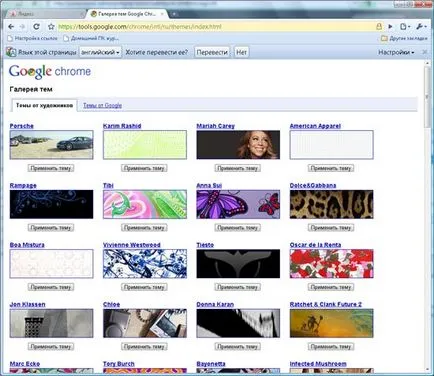Viewport: 434px width, 376px height.
Task: Open the Rampage theme link
Action: click(x=23, y=185)
